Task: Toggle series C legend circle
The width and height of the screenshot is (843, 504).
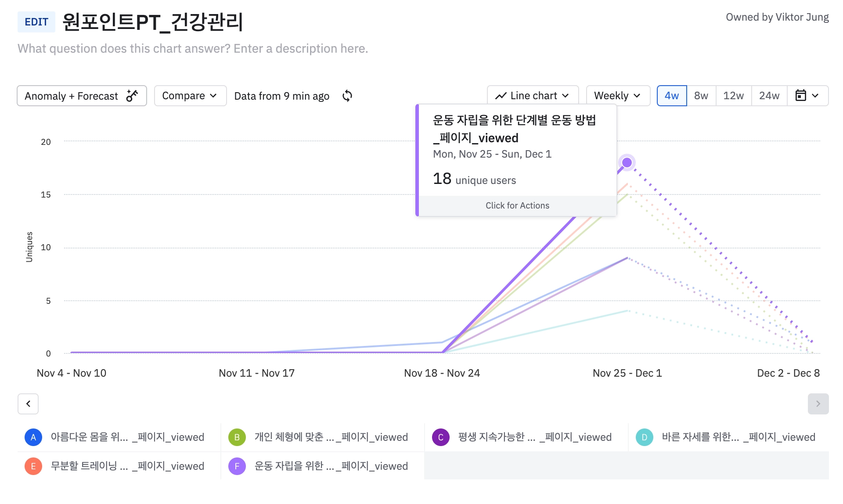Action: pyautogui.click(x=441, y=437)
